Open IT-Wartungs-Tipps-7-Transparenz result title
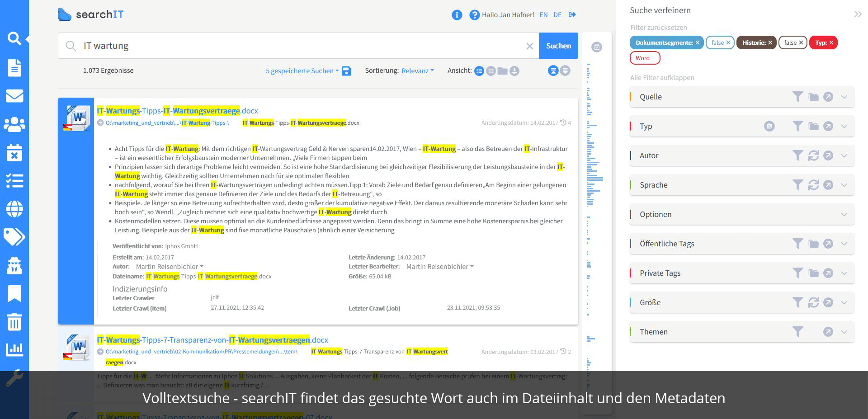 coord(212,340)
